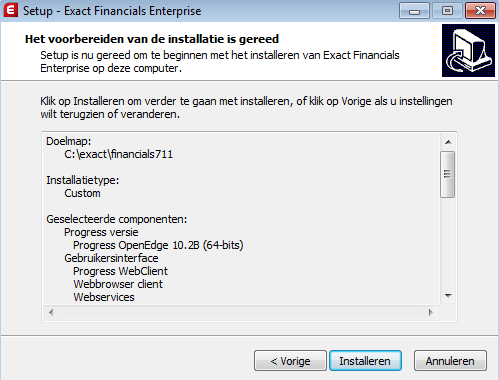Close the Setup window
This screenshot has width=499, height=380.
(480, 11)
